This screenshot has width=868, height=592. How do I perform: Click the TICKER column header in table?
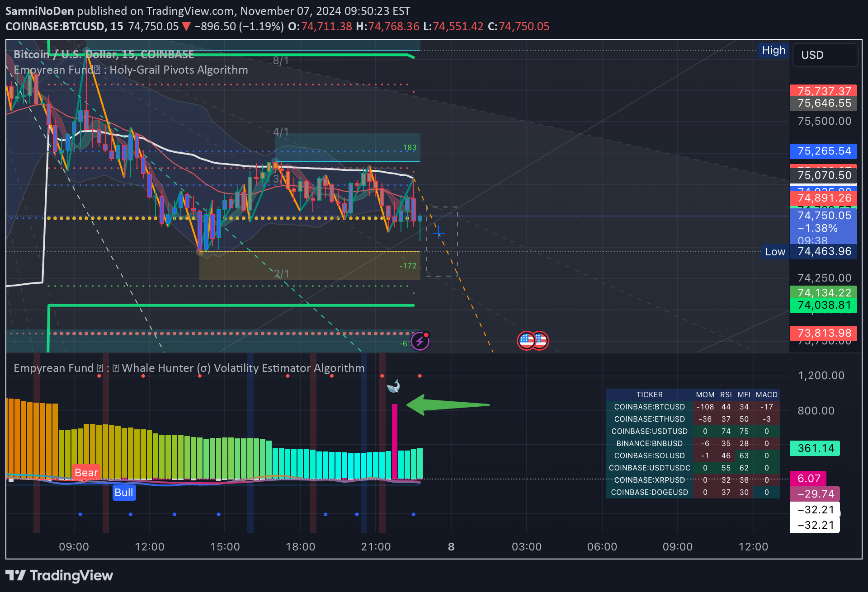pyautogui.click(x=649, y=395)
